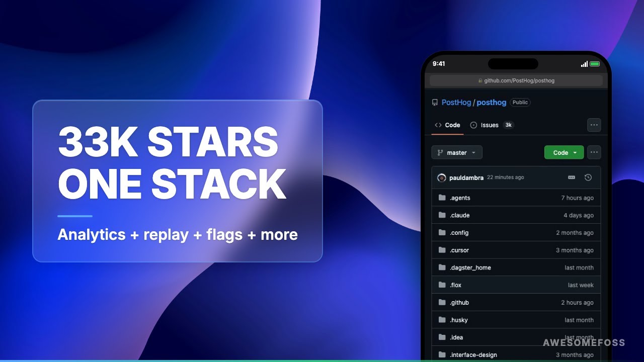
Task: Open the .agents folder
Action: pyautogui.click(x=460, y=198)
